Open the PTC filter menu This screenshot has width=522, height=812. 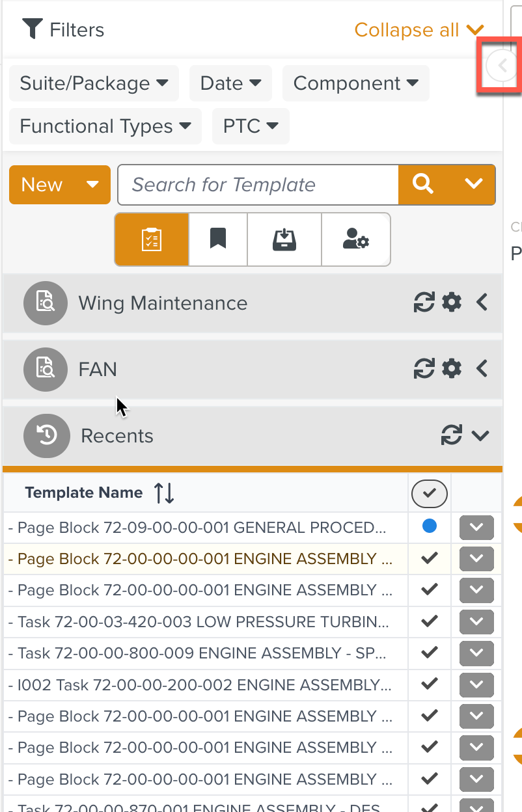251,126
